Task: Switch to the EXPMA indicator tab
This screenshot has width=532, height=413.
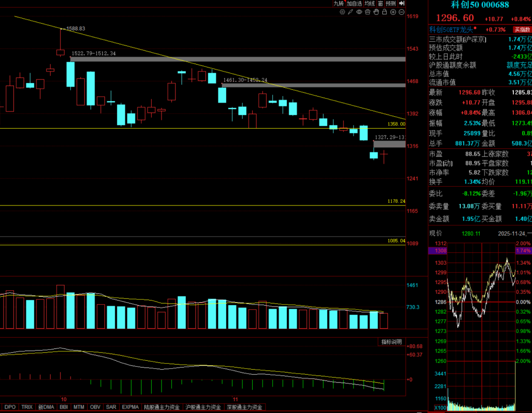Action: click(130, 407)
